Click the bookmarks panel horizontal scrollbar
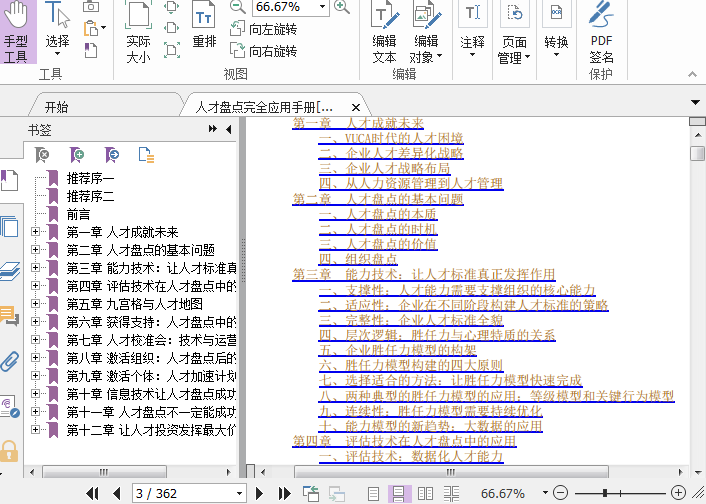 104,472
